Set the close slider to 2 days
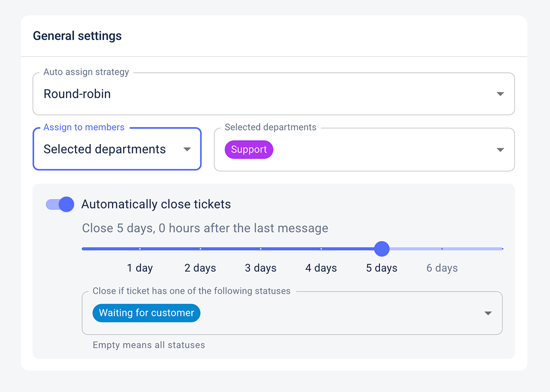Viewport: 550px width, 392px height. [x=200, y=249]
